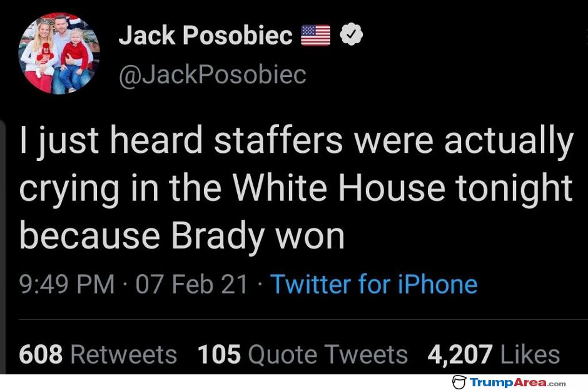Image resolution: width=588 pixels, height=390 pixels.
Task: Open the round family profile photo
Action: 59,53
